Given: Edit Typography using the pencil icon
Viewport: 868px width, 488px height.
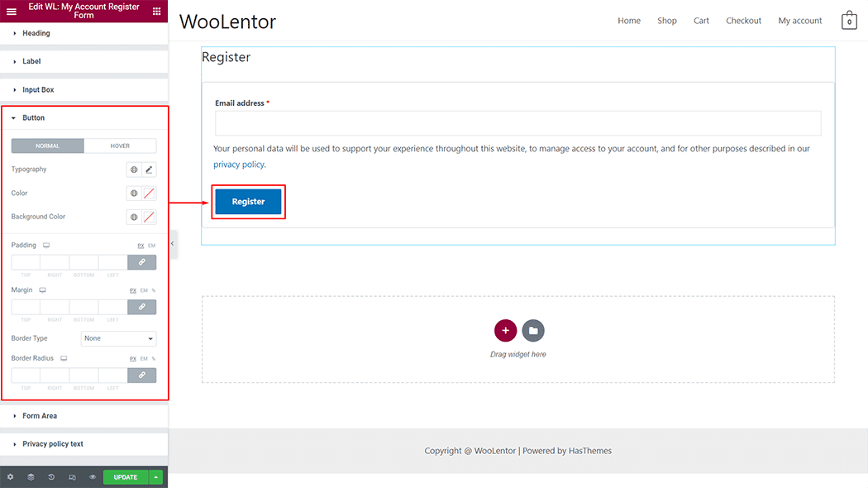Looking at the screenshot, I should click(x=149, y=170).
